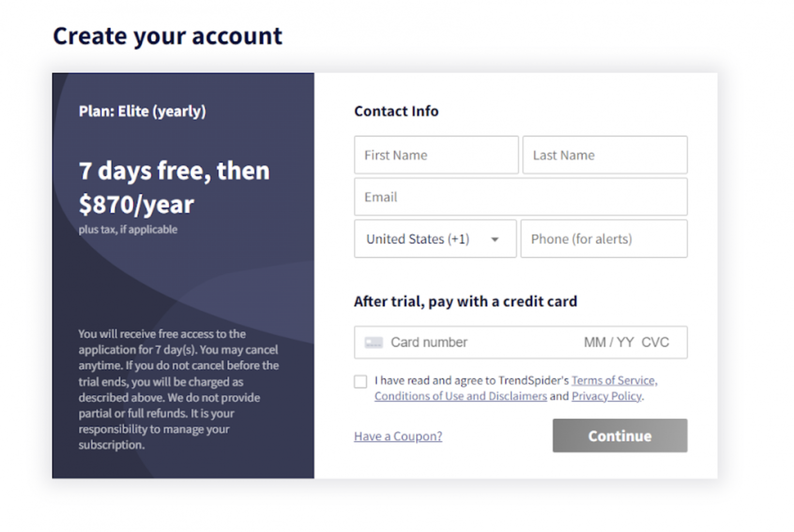Click the Create your account title
The height and width of the screenshot is (532, 794).
(167, 36)
